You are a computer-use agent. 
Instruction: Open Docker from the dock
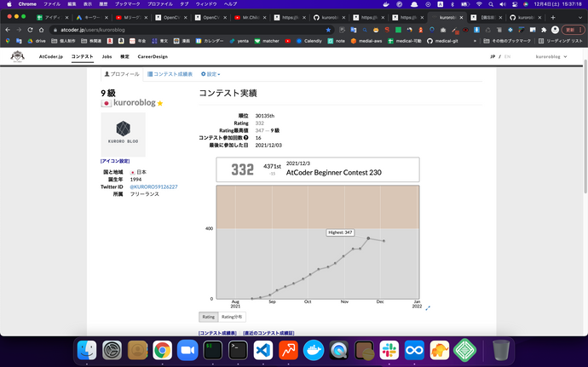[314, 351]
